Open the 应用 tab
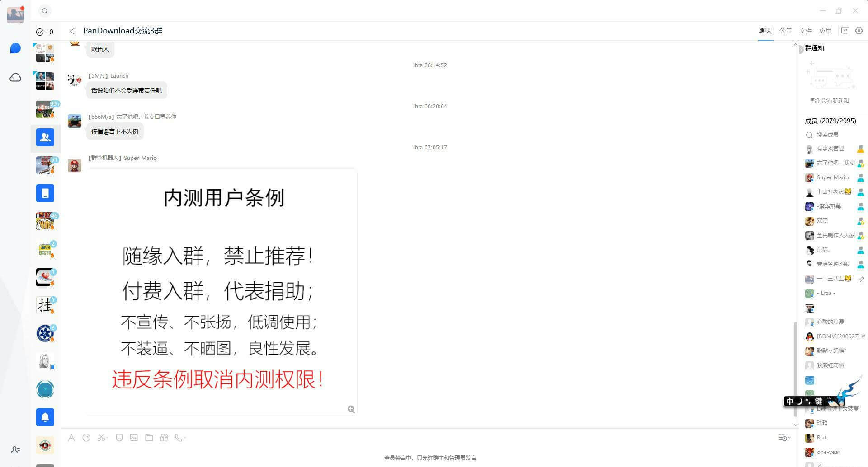This screenshot has height=467, width=868. click(x=825, y=31)
